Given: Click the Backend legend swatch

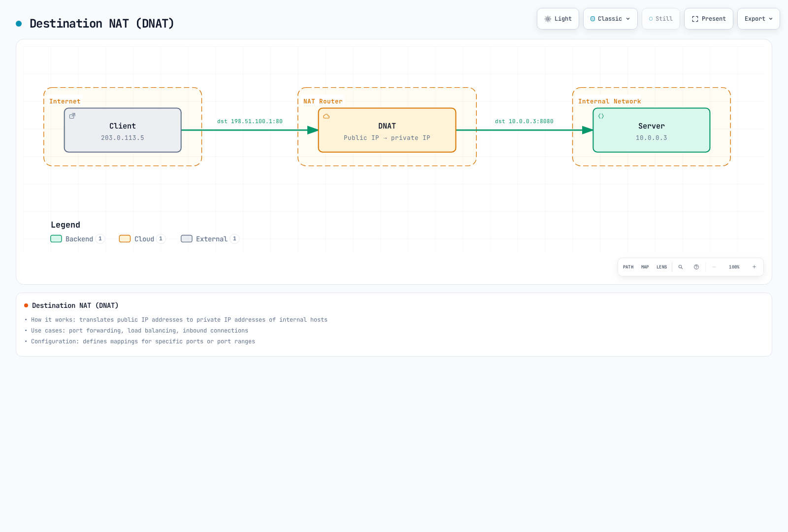Looking at the screenshot, I should point(56,239).
